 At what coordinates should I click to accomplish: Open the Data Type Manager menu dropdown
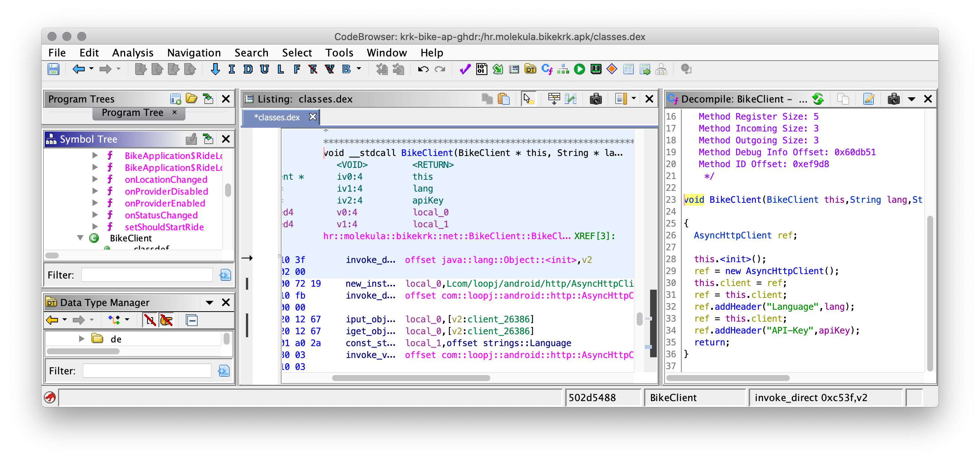pos(209,303)
